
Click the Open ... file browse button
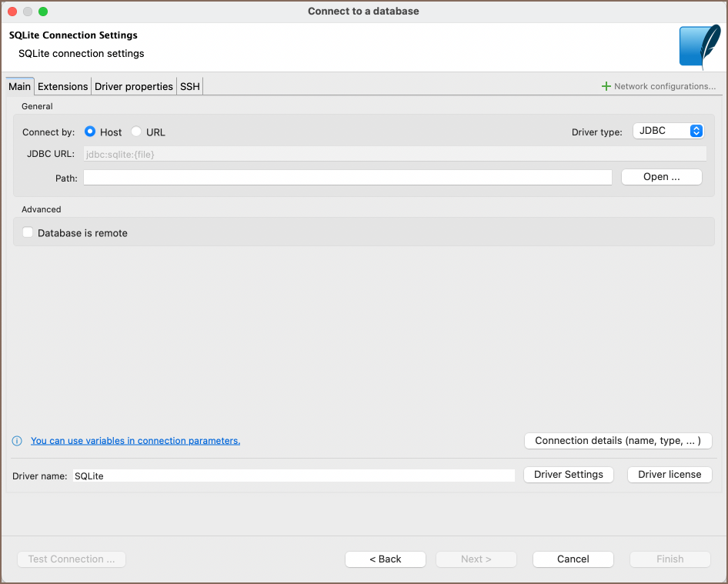coord(661,177)
